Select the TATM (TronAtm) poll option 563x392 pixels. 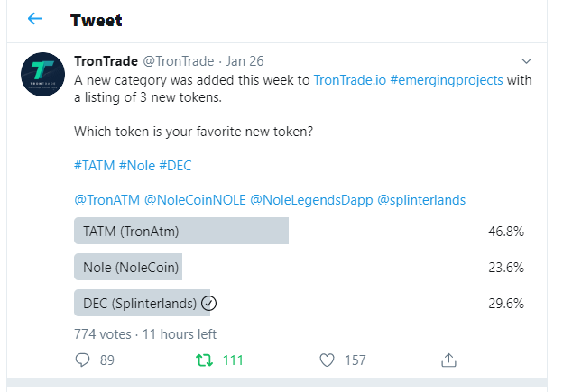180,231
